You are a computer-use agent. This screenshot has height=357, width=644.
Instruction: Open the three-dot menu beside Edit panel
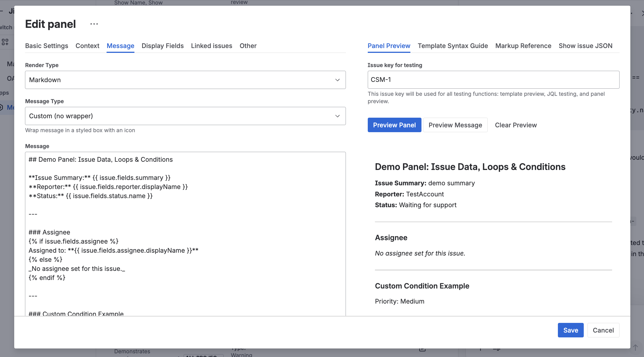pyautogui.click(x=94, y=24)
